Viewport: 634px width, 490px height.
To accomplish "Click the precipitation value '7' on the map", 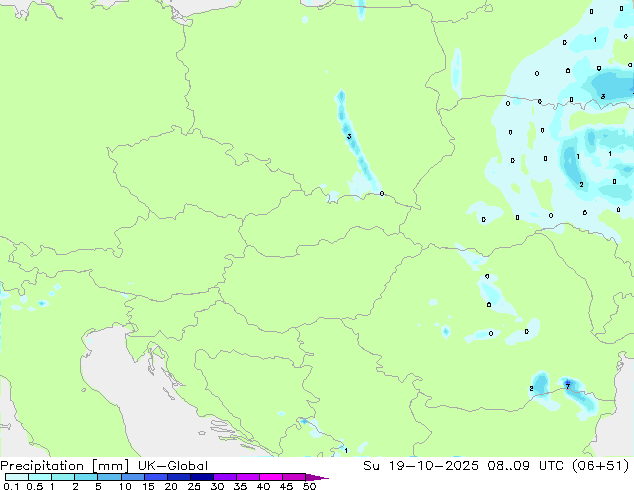I will [x=568, y=387].
